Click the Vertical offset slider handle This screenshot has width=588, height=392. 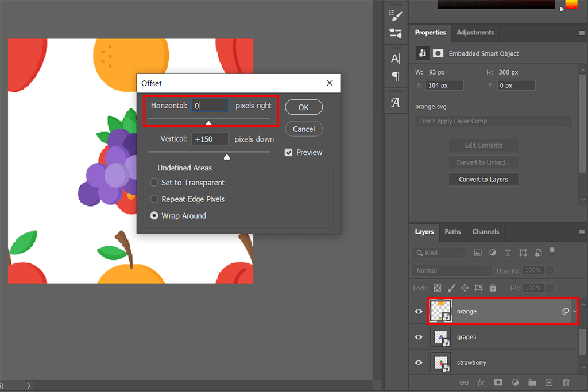[x=227, y=157]
